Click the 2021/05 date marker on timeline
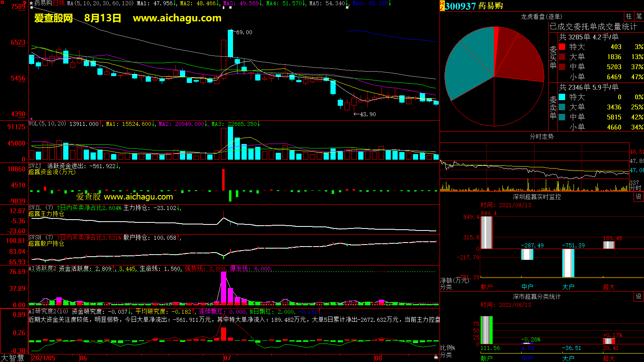This screenshot has width=644, height=362. 43,358
